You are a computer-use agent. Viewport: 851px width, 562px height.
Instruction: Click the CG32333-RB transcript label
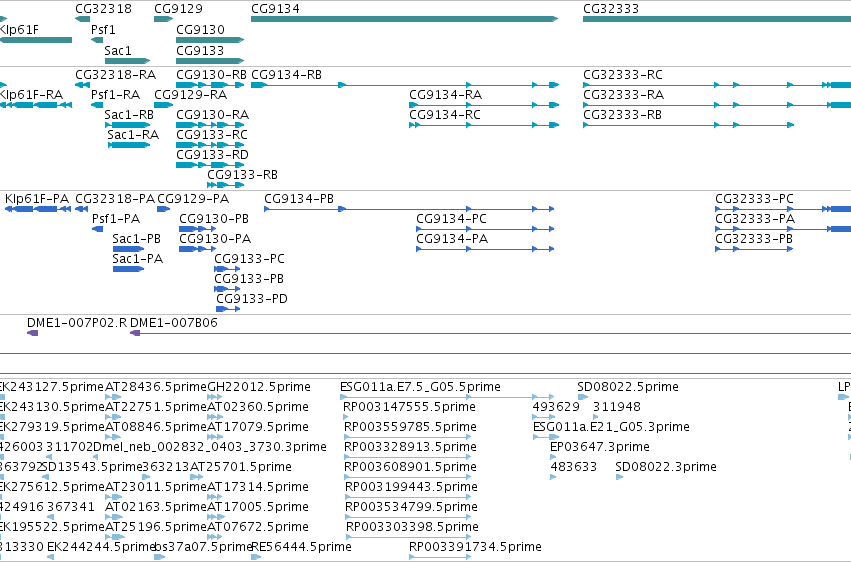[623, 114]
